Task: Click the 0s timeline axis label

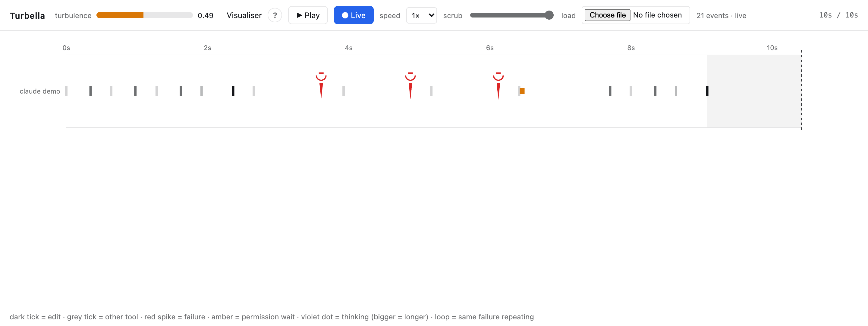Action: 66,48
